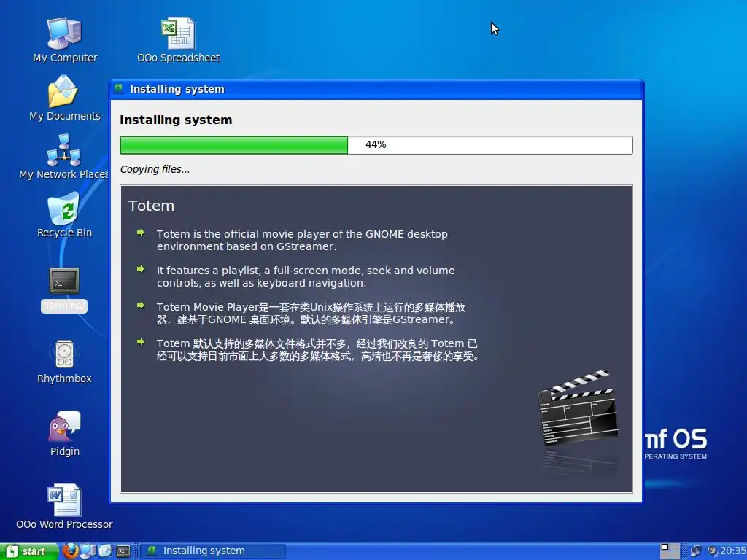
Task: Click the 'Totem 默认支持的多媒体文件格式' bullet text
Action: [x=317, y=349]
